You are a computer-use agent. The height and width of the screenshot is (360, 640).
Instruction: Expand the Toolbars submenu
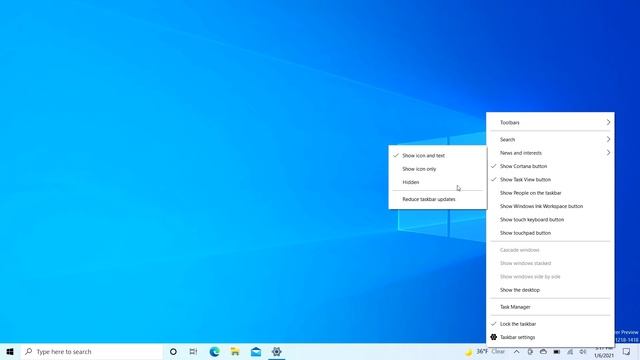pyautogui.click(x=550, y=122)
